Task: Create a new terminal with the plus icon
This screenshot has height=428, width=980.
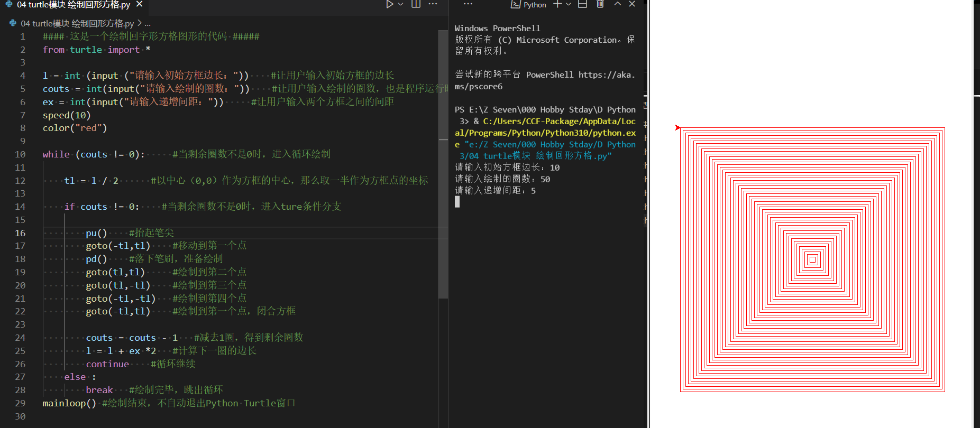Action: click(557, 4)
